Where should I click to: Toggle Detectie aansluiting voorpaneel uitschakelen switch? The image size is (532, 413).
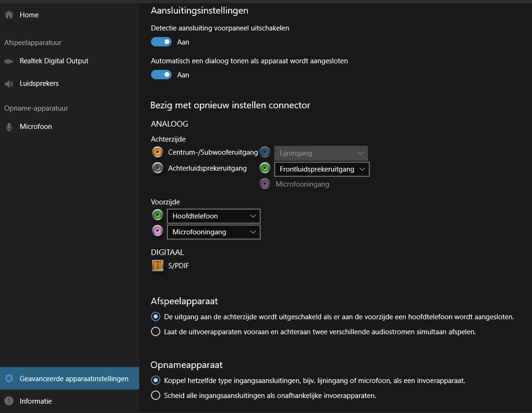161,42
